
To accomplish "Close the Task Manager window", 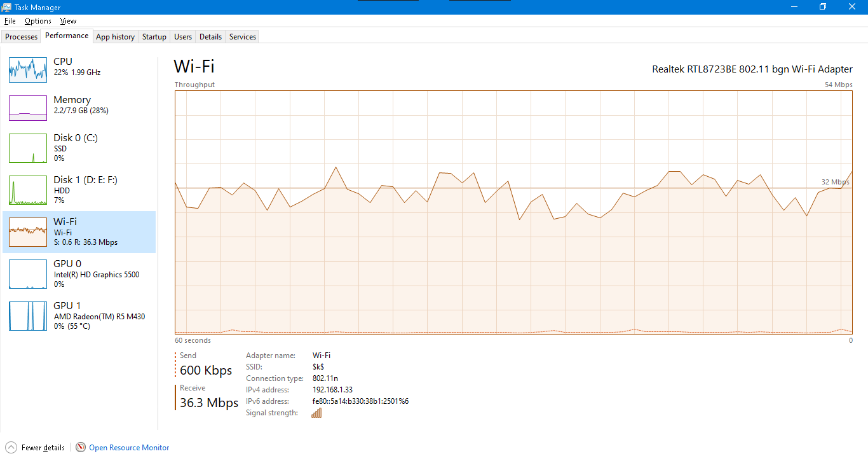I will pyautogui.click(x=852, y=6).
